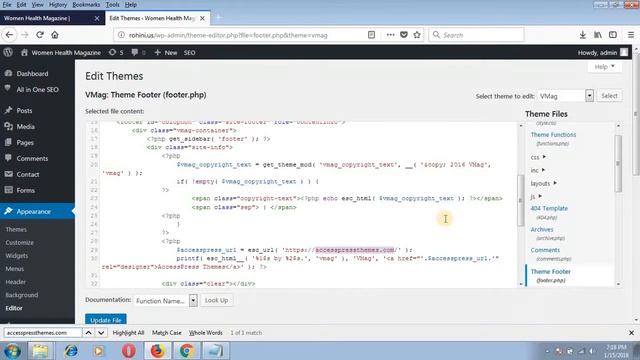Switch to Firefox in taskbar

coord(158,351)
